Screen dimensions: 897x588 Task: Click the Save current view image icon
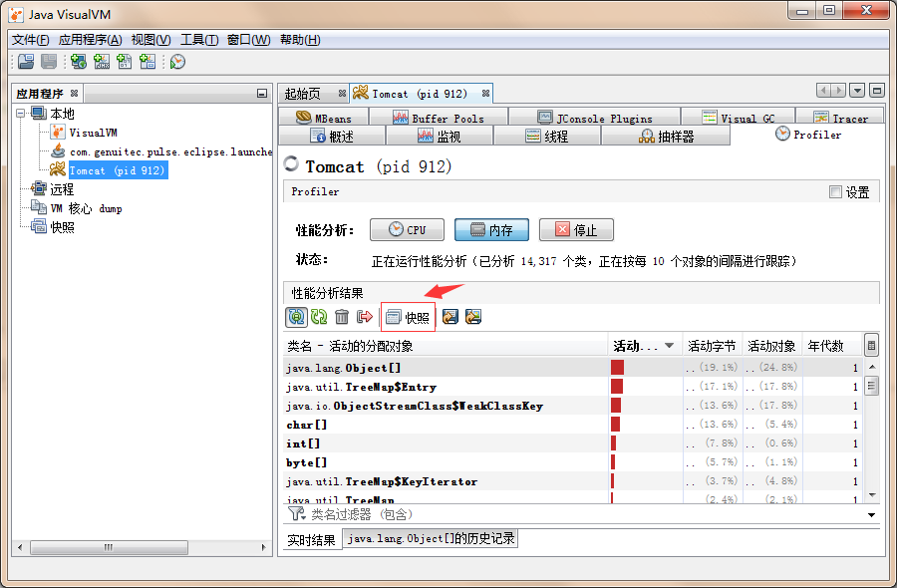pyautogui.click(x=473, y=317)
